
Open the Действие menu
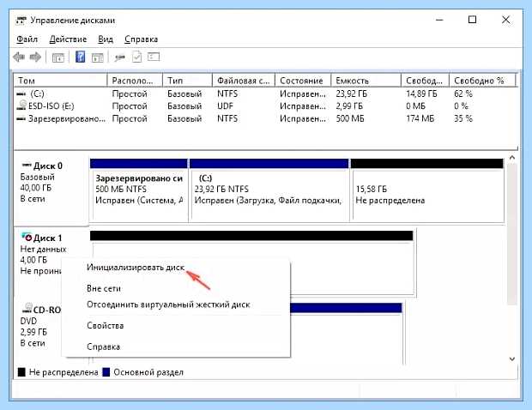tap(68, 39)
